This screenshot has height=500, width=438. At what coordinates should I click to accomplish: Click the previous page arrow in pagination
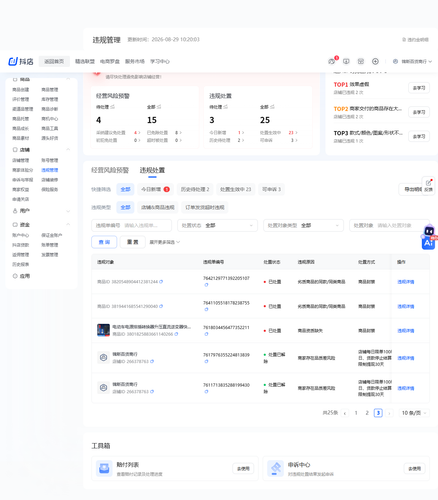pos(345,413)
